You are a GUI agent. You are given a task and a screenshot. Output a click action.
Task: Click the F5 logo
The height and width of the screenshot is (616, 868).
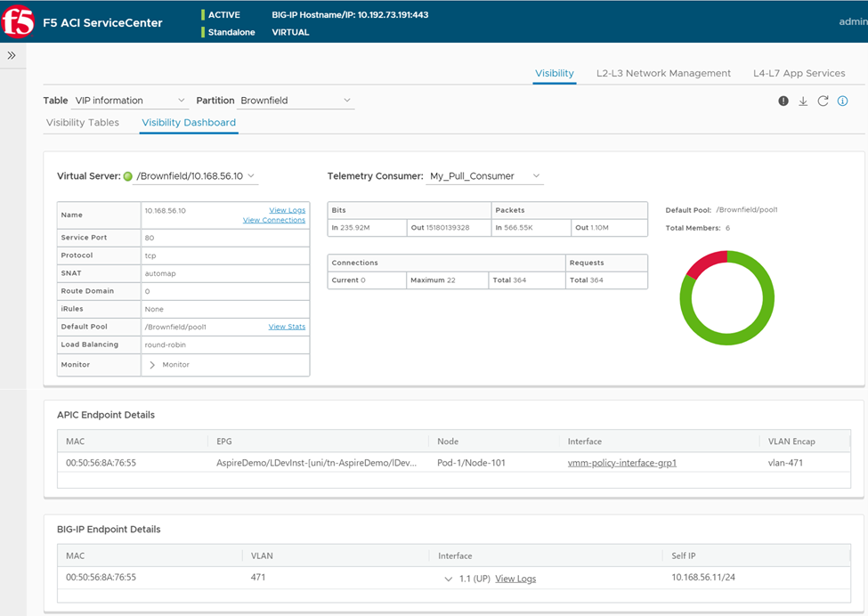[16, 21]
